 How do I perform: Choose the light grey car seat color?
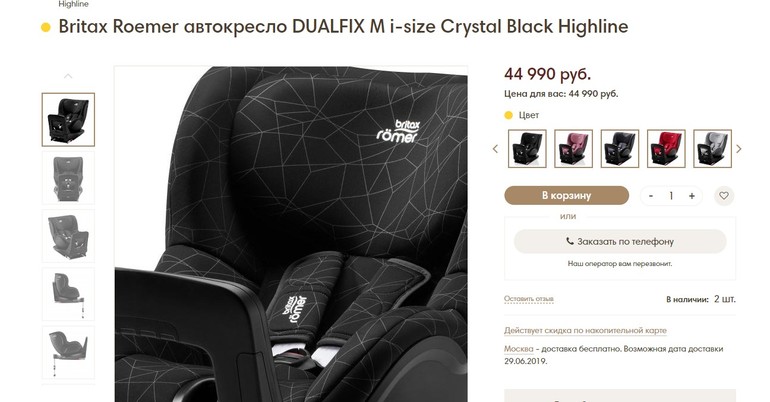click(713, 149)
